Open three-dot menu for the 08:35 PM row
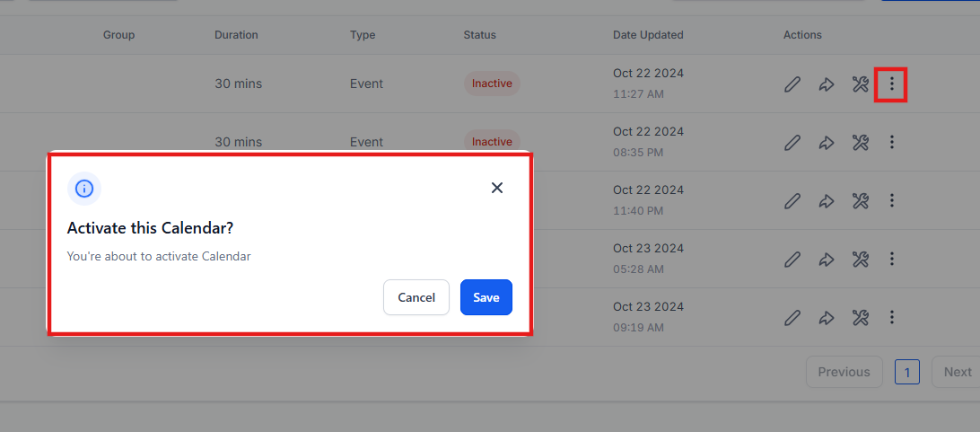This screenshot has height=432, width=980. click(891, 142)
